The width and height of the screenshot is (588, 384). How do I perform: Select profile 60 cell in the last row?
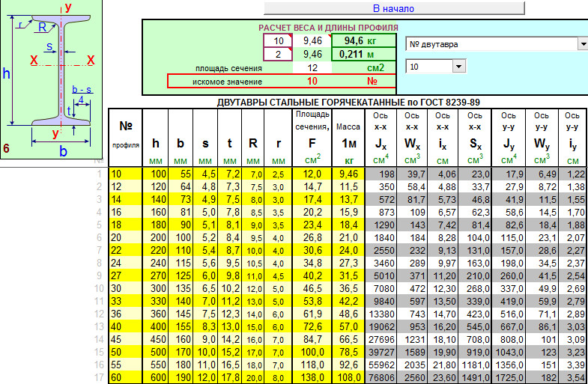click(126, 377)
